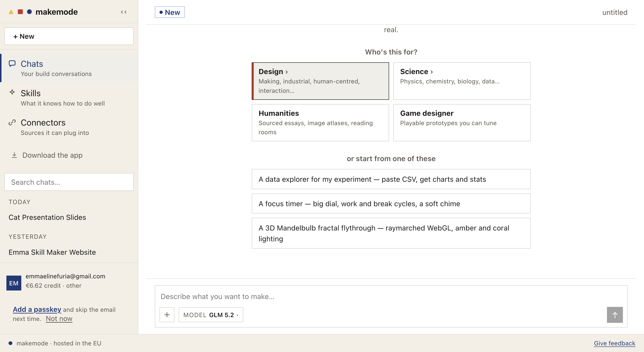Open the Chats section
Screen dimensions: 644x352
[x=69, y=68]
